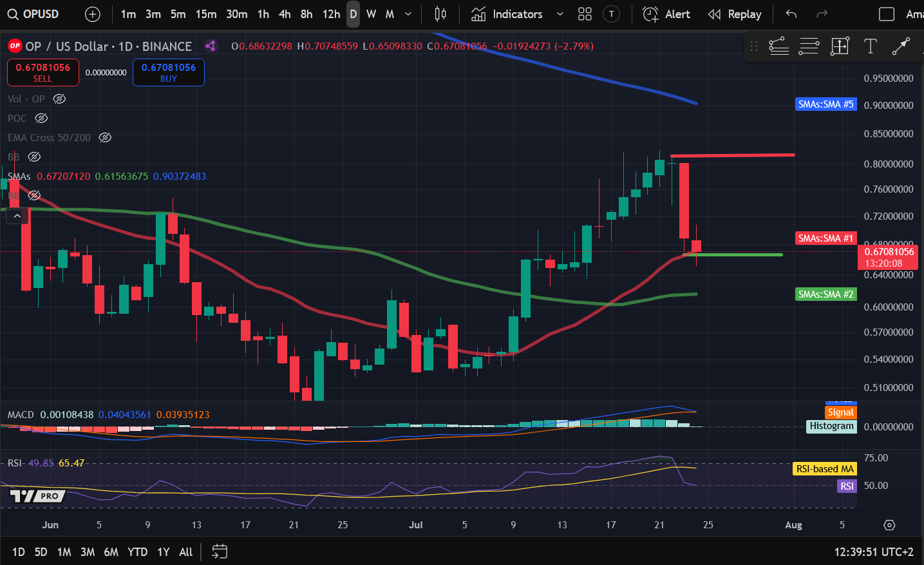924x565 pixels.
Task: Click the Histogram label
Action: coord(832,426)
